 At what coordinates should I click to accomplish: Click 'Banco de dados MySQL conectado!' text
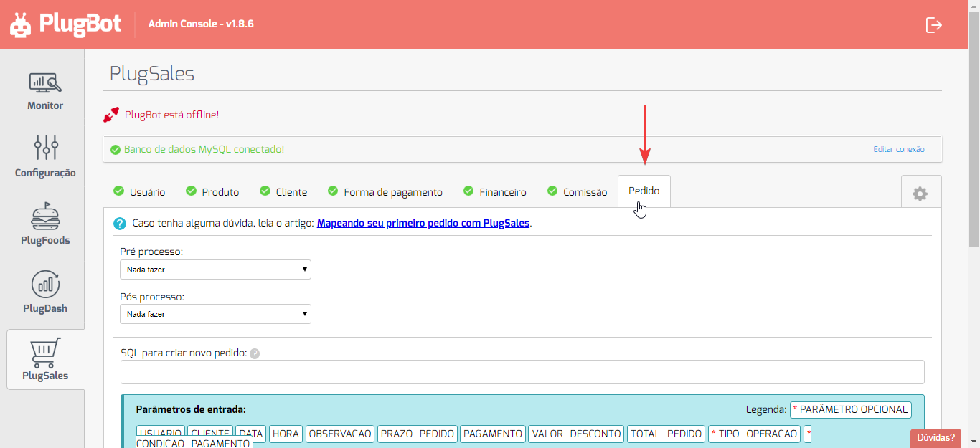(x=204, y=149)
